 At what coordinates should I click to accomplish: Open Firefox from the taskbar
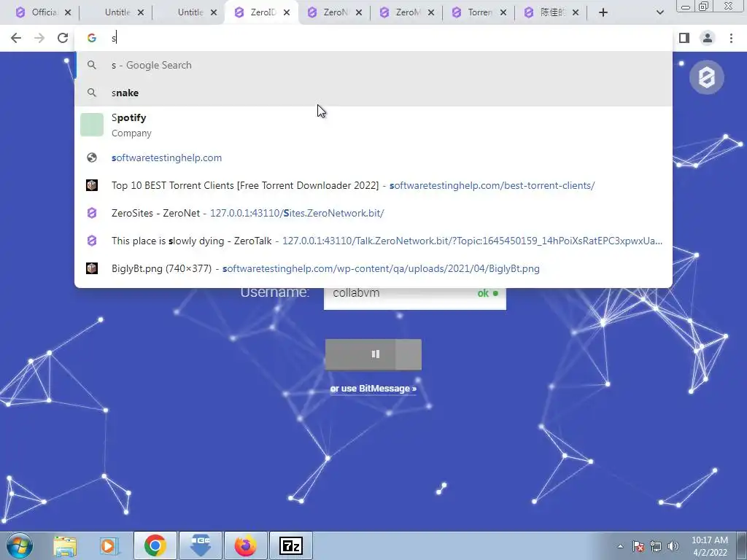(x=245, y=545)
